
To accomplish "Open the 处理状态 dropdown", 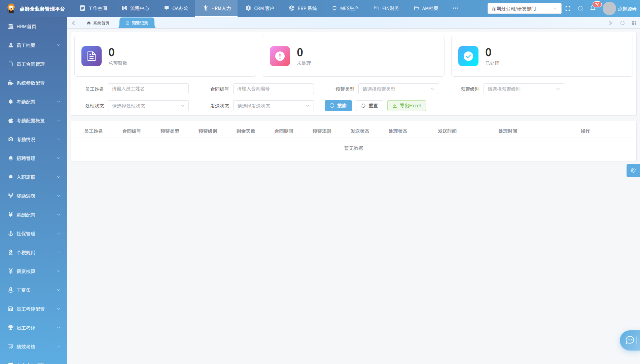I will [x=148, y=106].
